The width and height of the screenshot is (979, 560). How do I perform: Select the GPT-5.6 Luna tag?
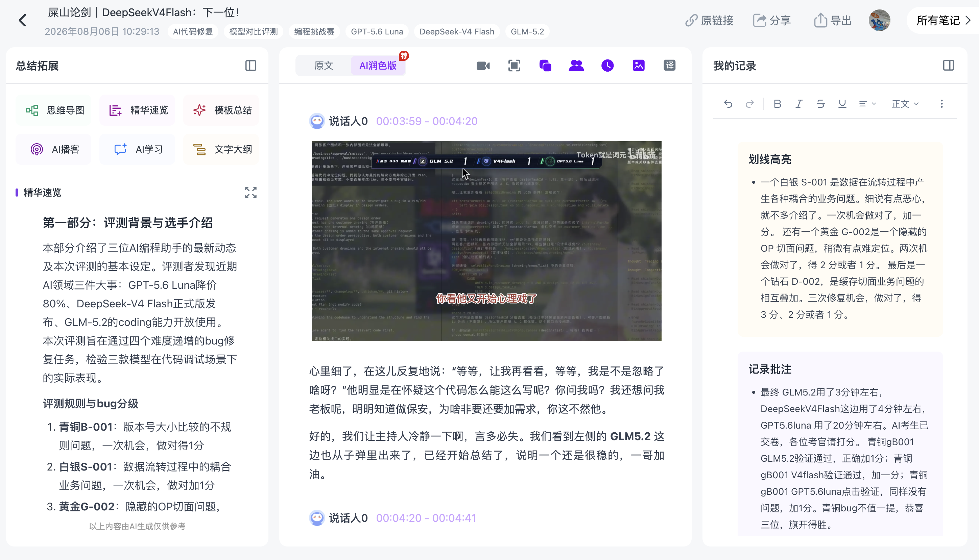coord(377,31)
